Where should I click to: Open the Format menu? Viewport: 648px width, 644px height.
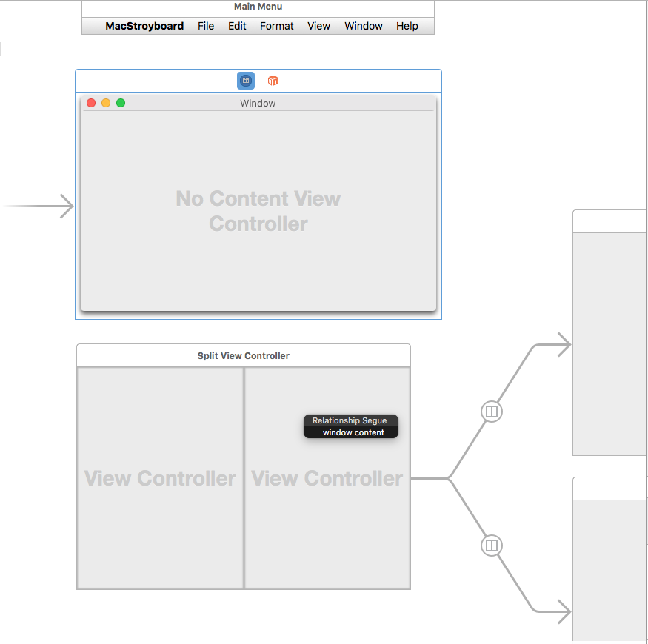click(x=277, y=26)
